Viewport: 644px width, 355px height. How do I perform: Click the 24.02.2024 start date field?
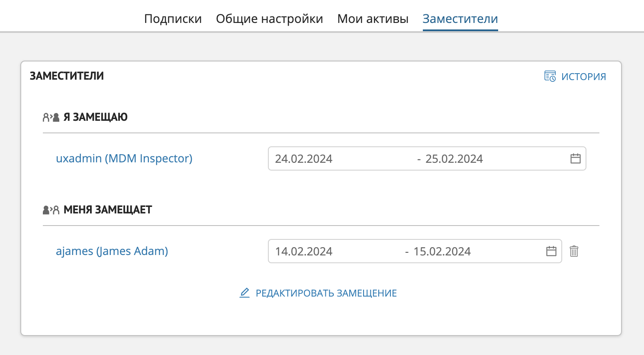click(x=304, y=159)
